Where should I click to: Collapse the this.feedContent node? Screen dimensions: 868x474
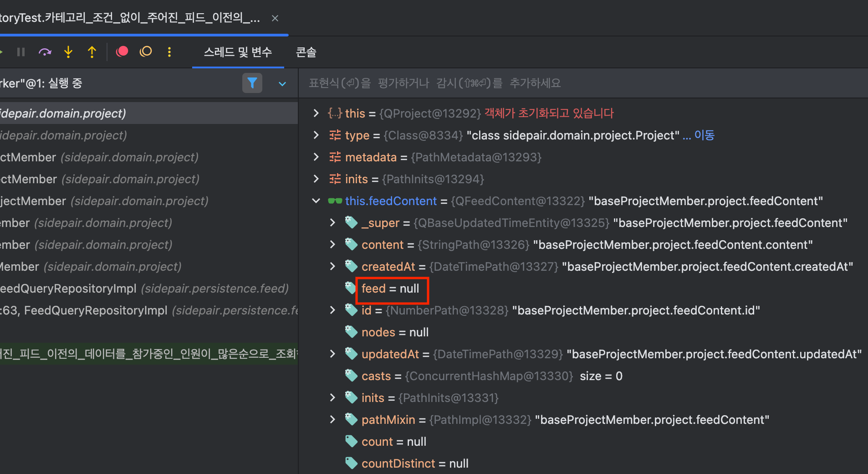(x=316, y=201)
